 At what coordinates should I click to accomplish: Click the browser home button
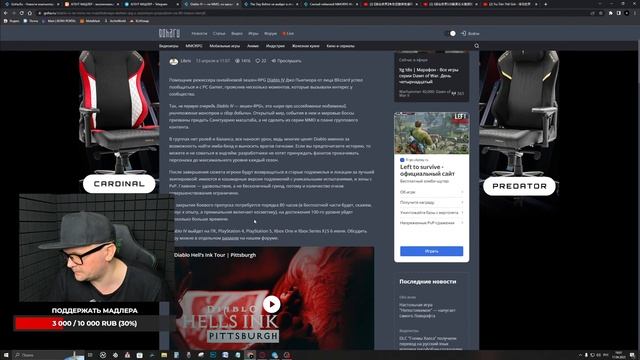[x=29, y=13]
